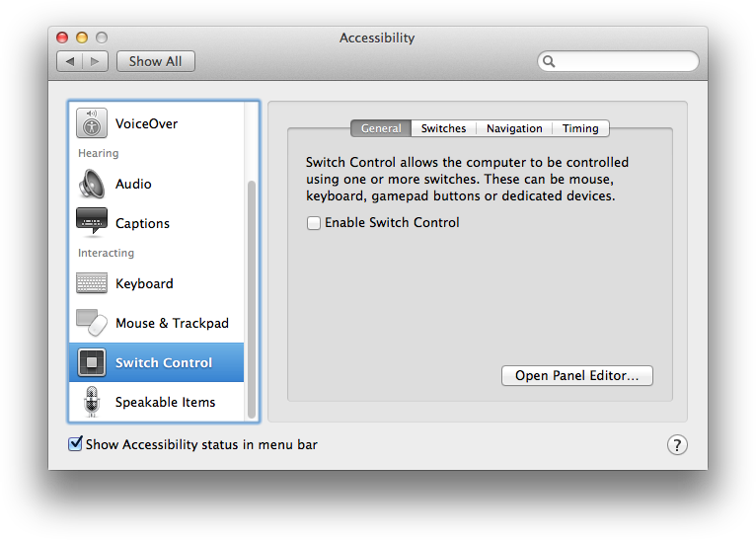Select the Audio speaker icon

pos(92,184)
